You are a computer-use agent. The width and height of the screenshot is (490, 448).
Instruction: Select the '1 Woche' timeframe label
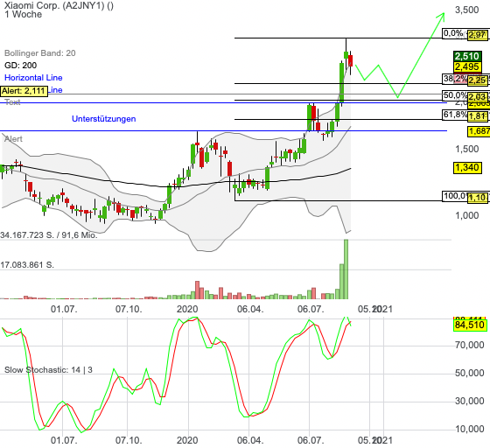[23, 14]
